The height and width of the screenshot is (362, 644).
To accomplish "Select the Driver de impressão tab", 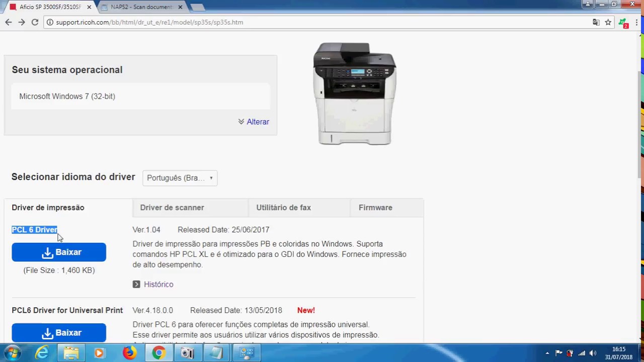I will tap(48, 208).
